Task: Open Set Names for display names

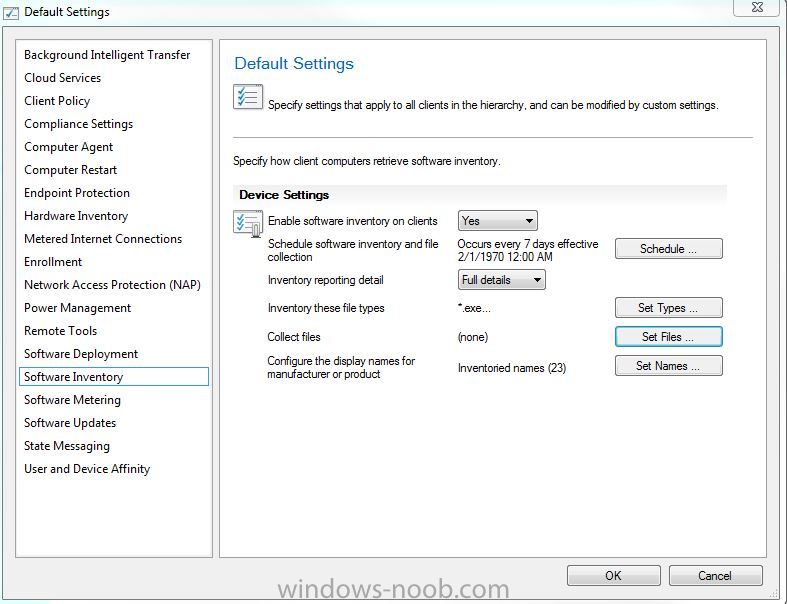Action: 669,366
